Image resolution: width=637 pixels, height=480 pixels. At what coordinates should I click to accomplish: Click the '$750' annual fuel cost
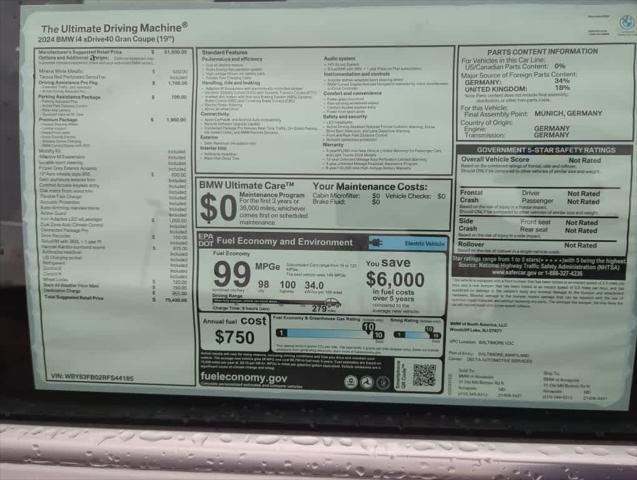coord(234,337)
